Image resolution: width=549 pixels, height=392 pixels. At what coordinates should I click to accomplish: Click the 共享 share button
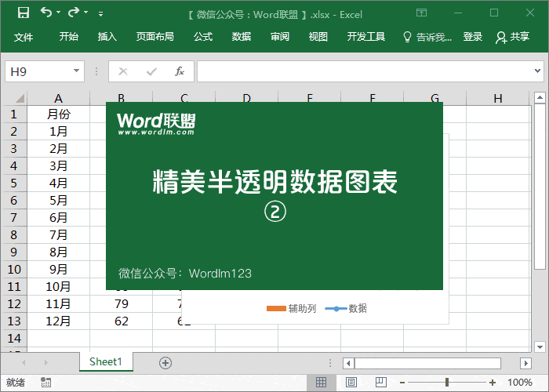click(513, 37)
